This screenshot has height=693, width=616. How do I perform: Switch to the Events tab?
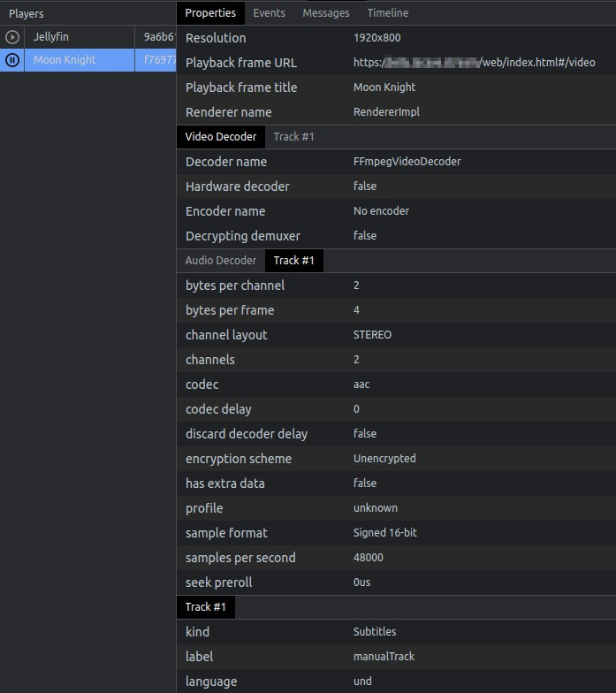269,12
